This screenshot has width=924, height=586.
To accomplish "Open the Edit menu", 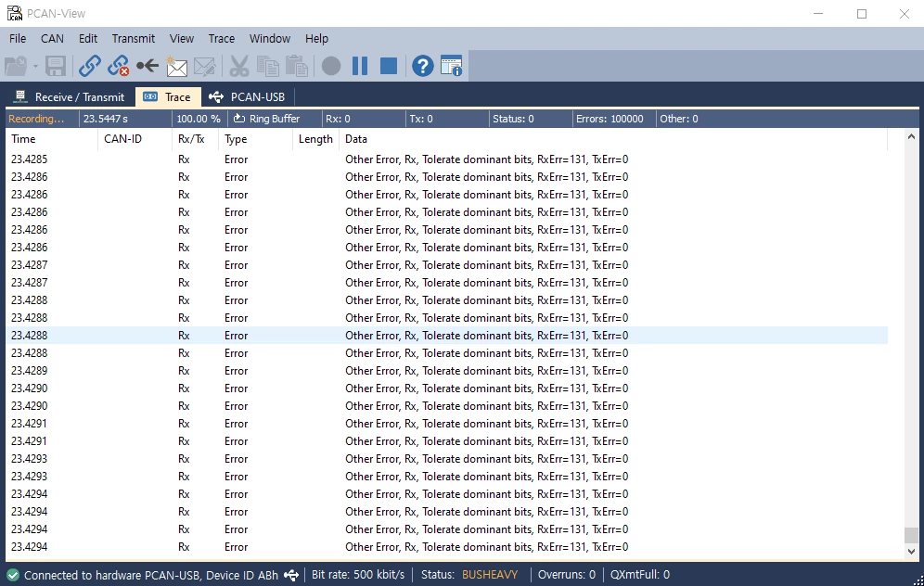I will 88,38.
